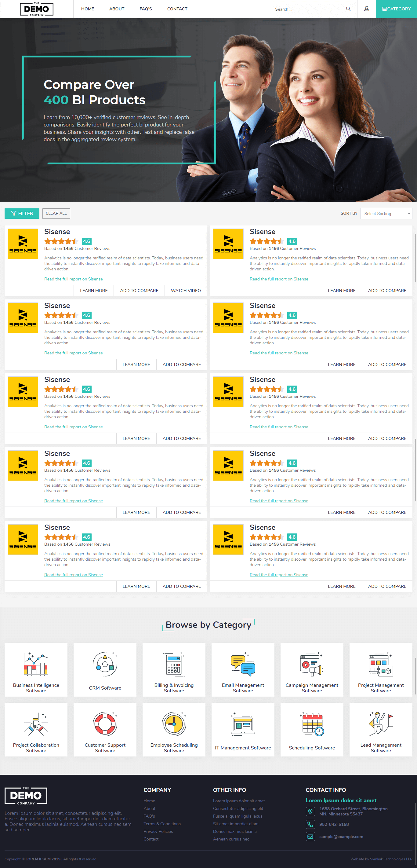Click Add to Compare on first card

tap(139, 291)
